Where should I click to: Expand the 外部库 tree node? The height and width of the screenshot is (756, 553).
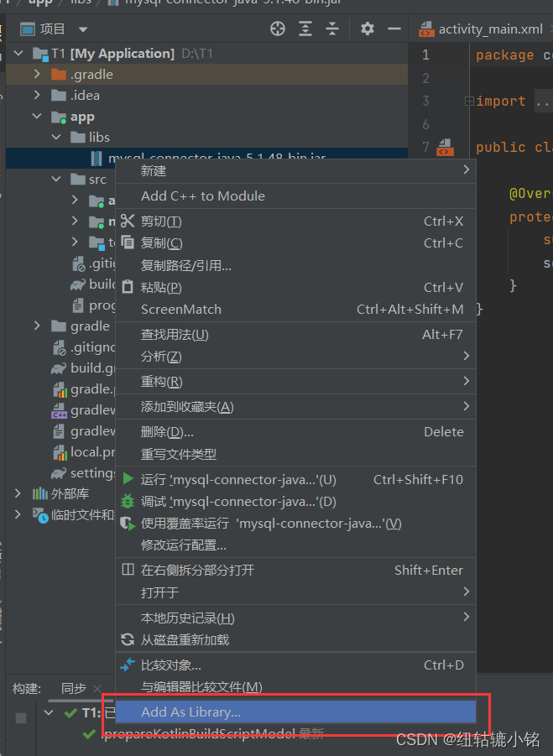tap(18, 493)
